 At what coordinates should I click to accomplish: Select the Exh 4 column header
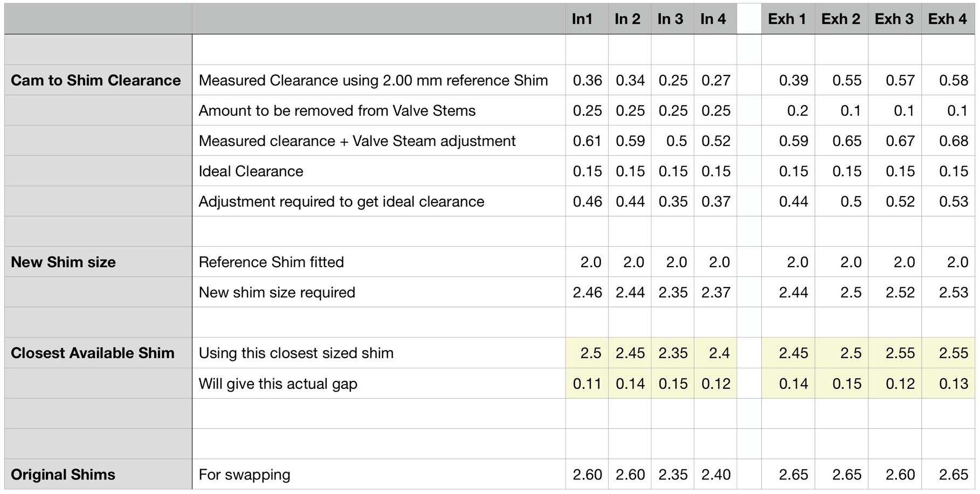(947, 19)
